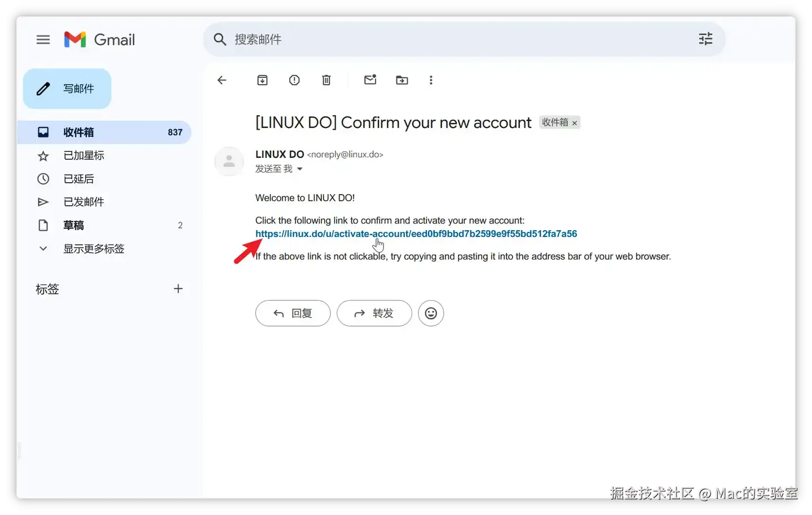Reply using the 回复 button
Image resolution: width=812 pixels, height=515 pixels.
click(293, 313)
